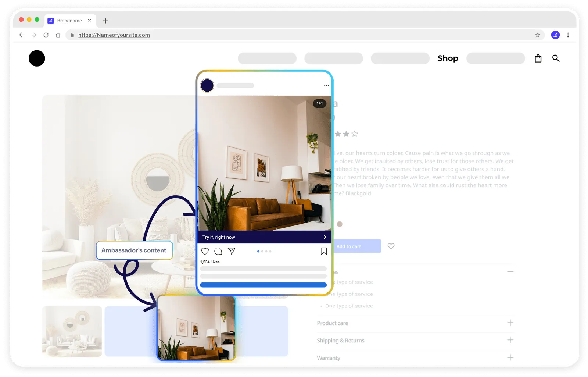The image size is (588, 377).
Task: Share post with paper plane icon
Action: (x=232, y=251)
